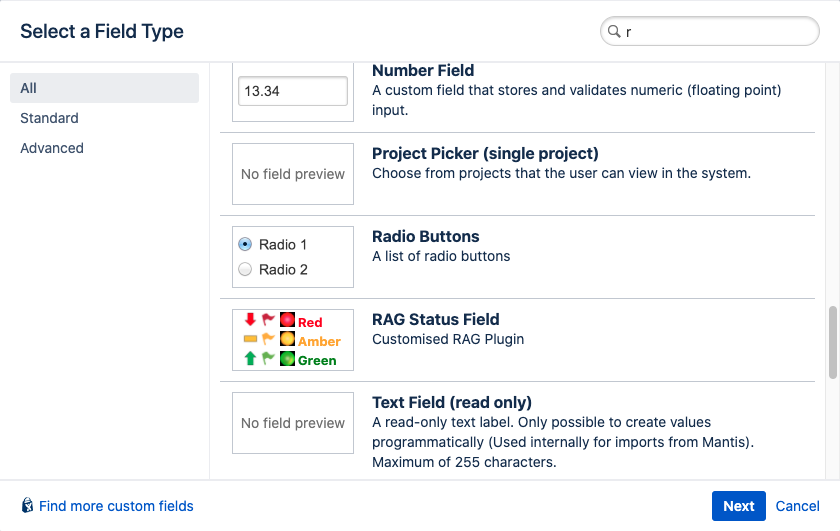Click the green up arrow icon

(250, 359)
